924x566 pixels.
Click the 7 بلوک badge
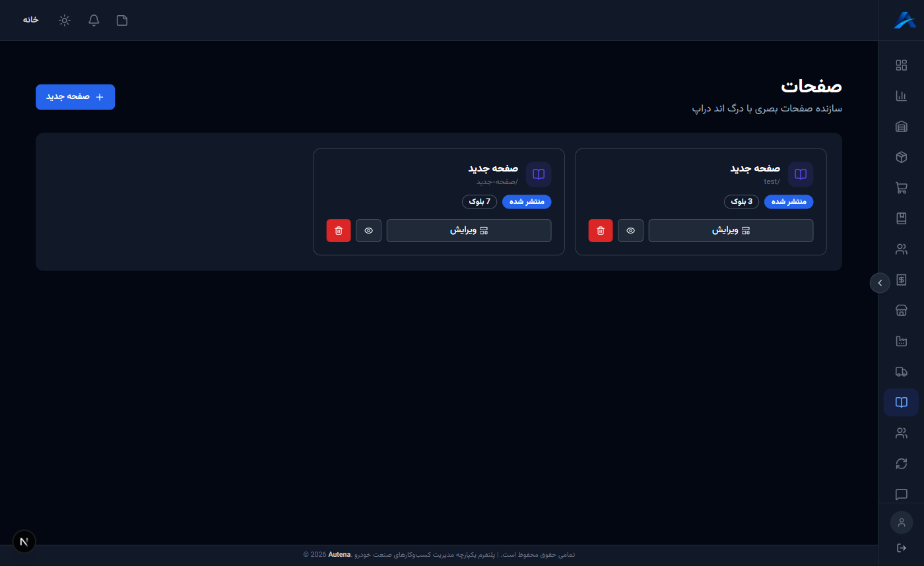480,202
